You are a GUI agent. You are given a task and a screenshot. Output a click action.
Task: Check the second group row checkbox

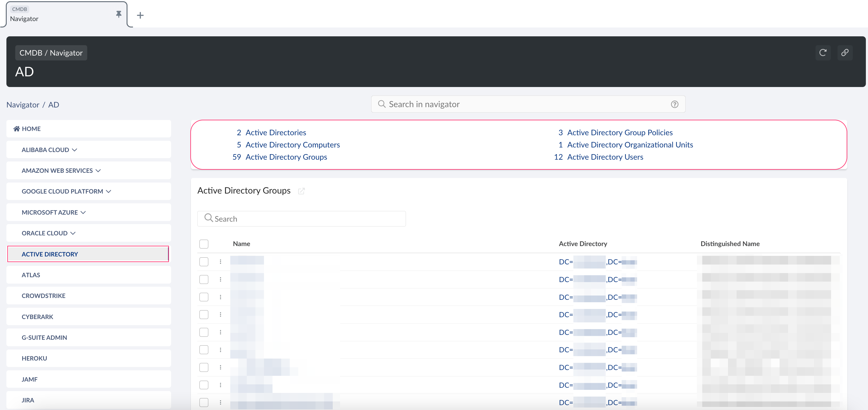click(x=204, y=279)
